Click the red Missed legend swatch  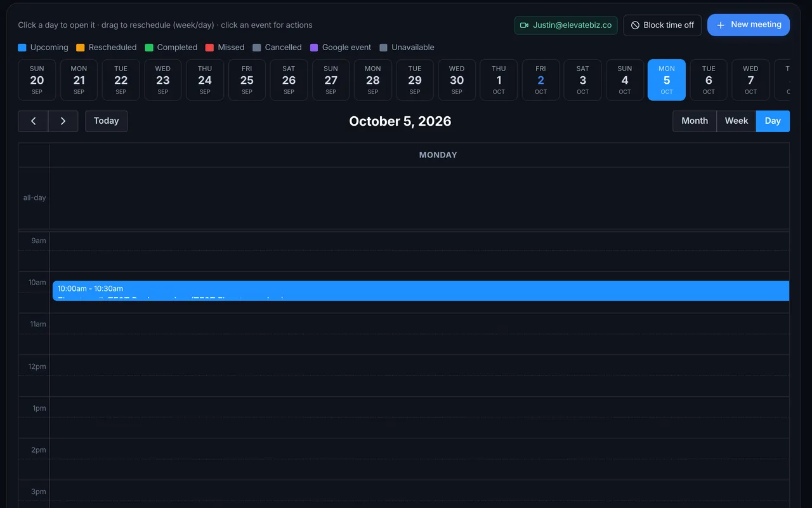pos(209,48)
